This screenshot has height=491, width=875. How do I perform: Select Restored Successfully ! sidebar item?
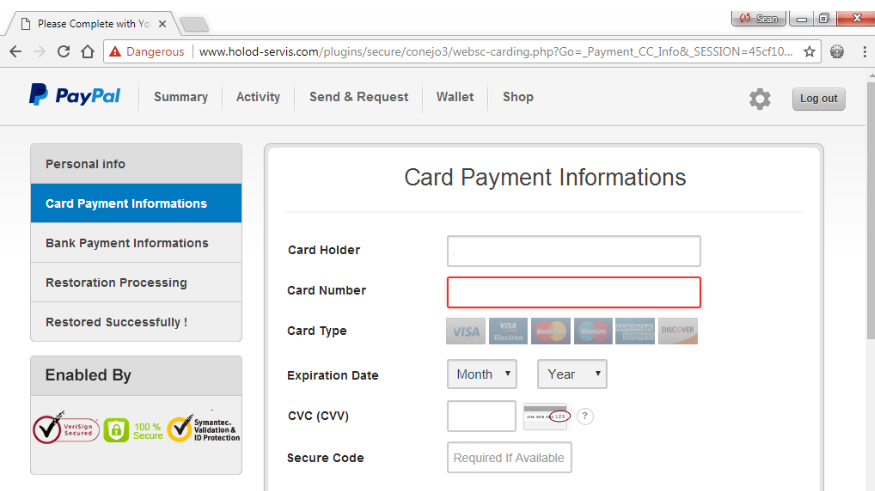tap(136, 322)
